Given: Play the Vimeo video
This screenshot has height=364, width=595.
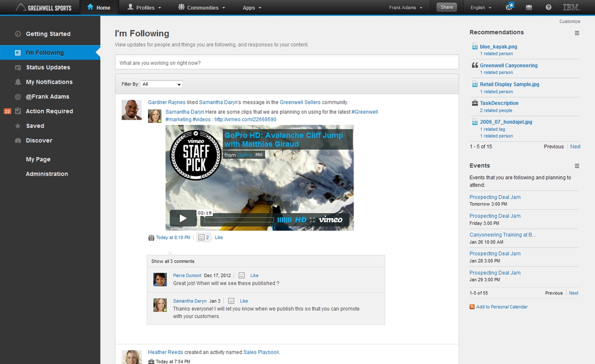Looking at the screenshot, I should click(183, 219).
